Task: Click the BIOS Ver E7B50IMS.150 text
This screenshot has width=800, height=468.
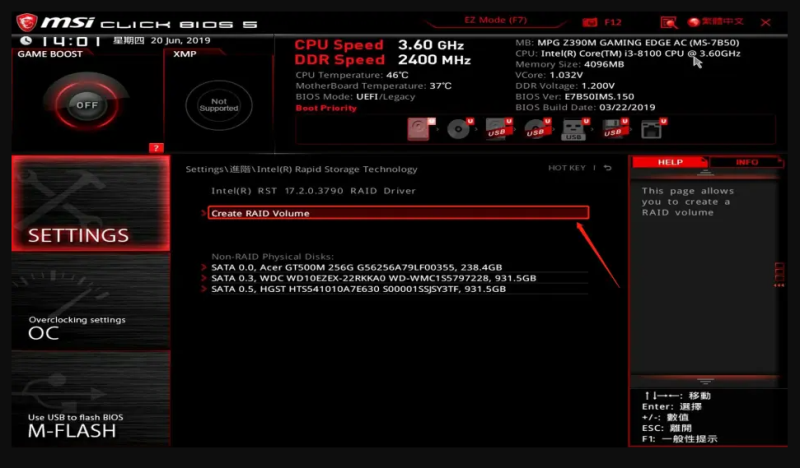Action: pos(574,96)
